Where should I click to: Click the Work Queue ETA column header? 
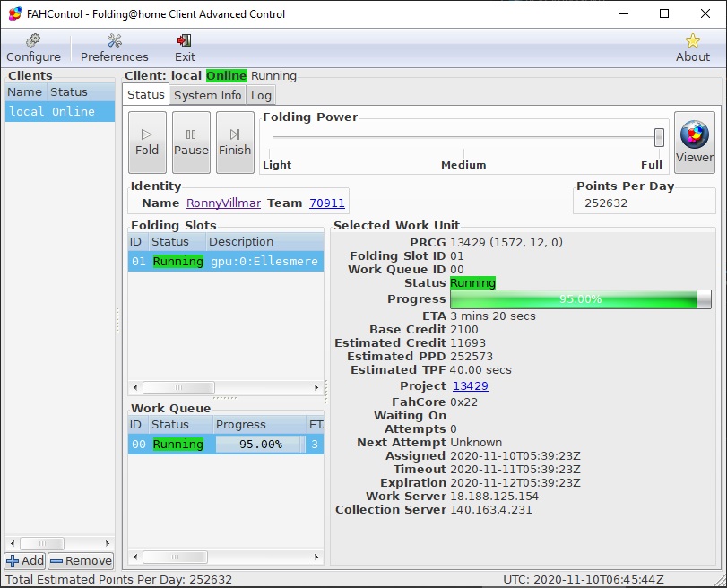pos(316,424)
